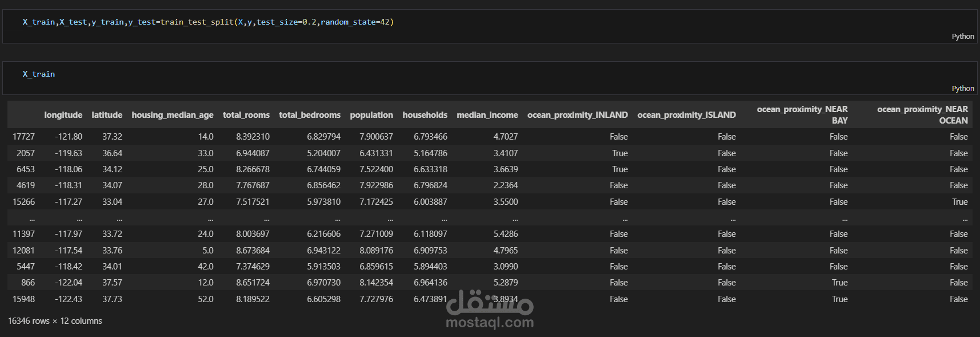980x337 pixels.
Task: Select the total_rooms column header
Action: point(246,115)
